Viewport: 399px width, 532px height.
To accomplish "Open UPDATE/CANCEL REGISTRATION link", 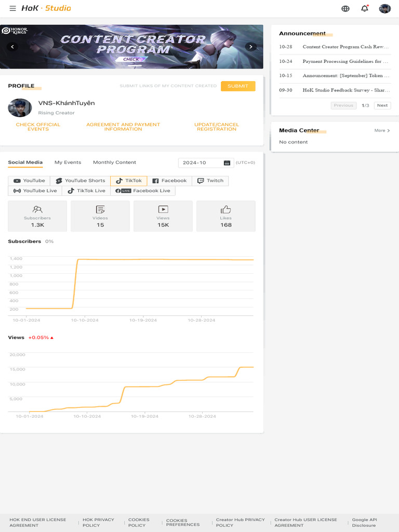I will (x=217, y=127).
